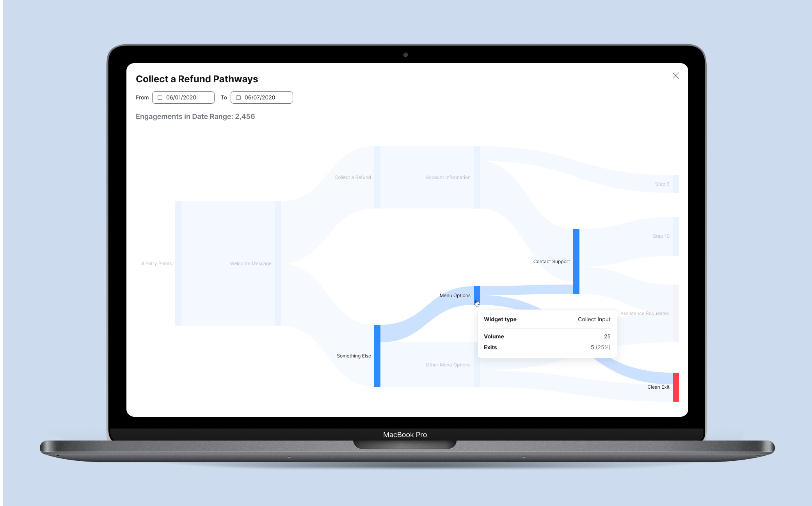This screenshot has height=506, width=812.
Task: Click the To date calendar icon
Action: click(238, 97)
